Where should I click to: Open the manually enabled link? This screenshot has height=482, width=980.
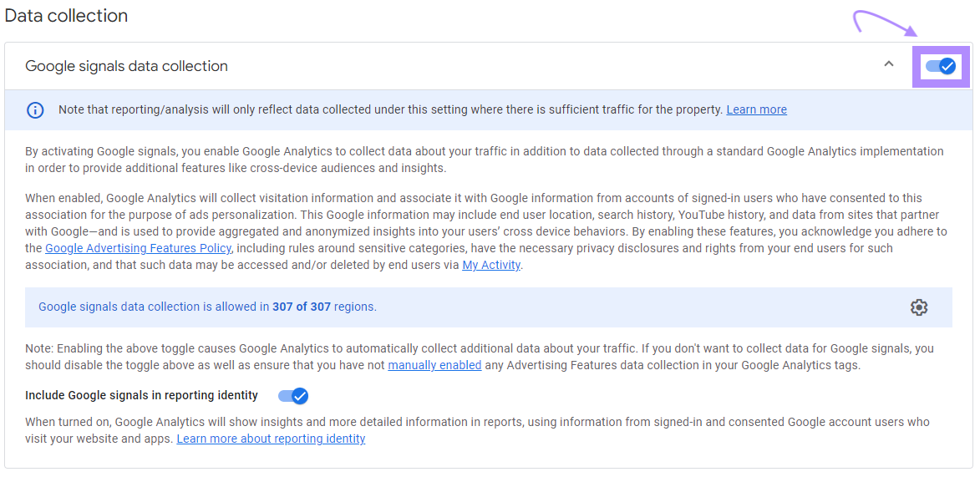point(434,365)
